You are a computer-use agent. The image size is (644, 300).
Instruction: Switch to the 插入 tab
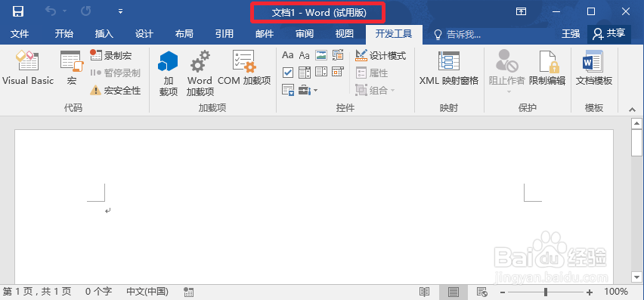point(104,34)
